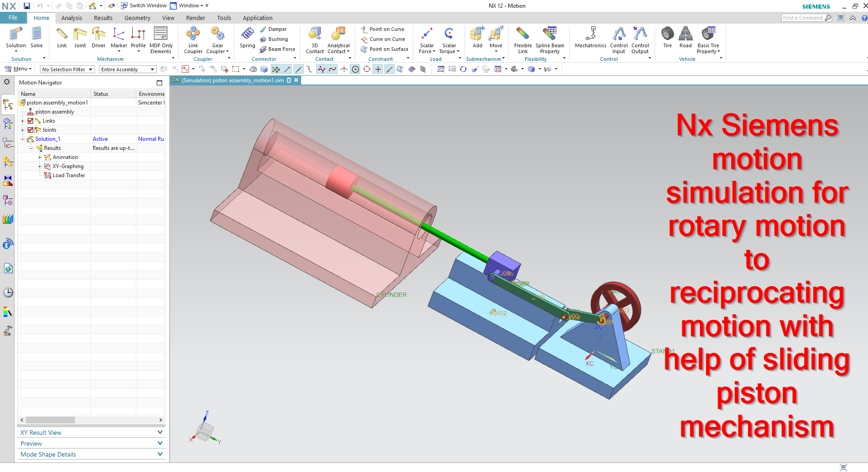Open the Render ribbon tab
This screenshot has width=868, height=472.
[x=195, y=18]
